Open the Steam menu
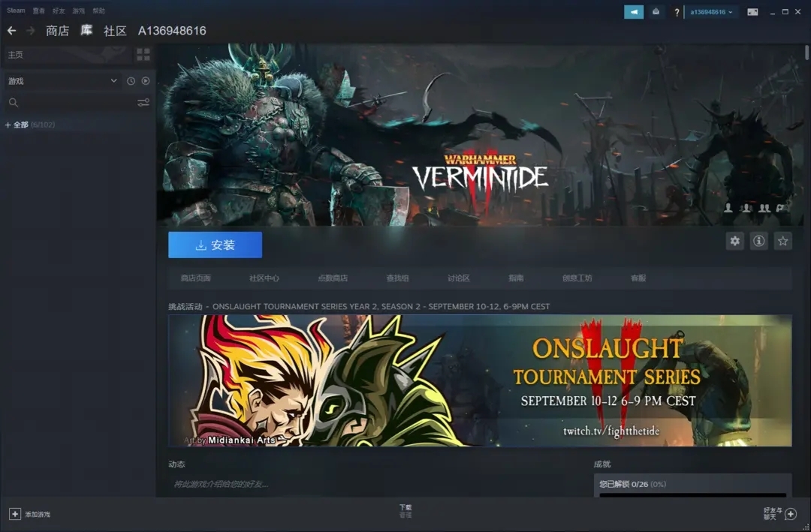Screen dimensions: 811x532 [16, 11]
